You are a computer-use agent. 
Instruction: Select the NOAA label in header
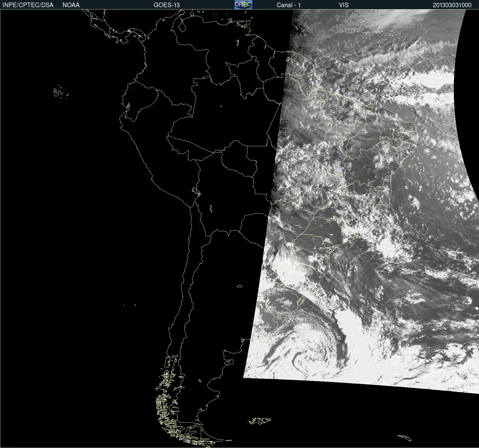(71, 5)
